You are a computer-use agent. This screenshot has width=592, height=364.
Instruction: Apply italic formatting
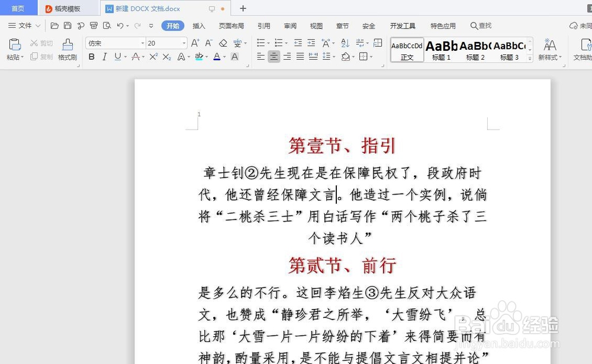105,56
